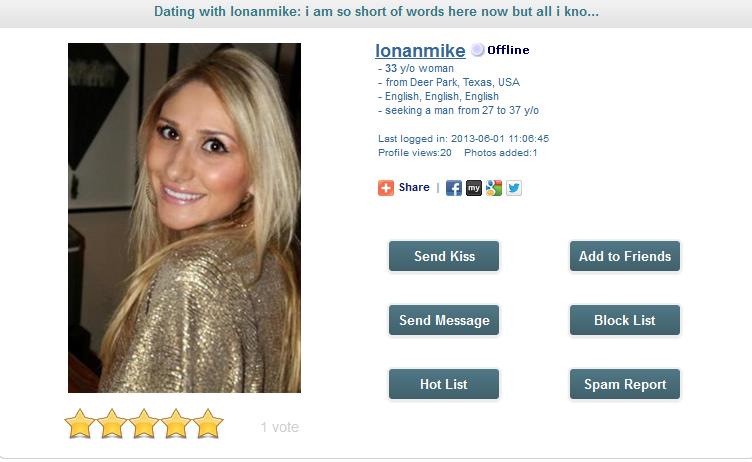Share profile on MySpace
Image resolution: width=752 pixels, height=462 pixels.
[474, 188]
